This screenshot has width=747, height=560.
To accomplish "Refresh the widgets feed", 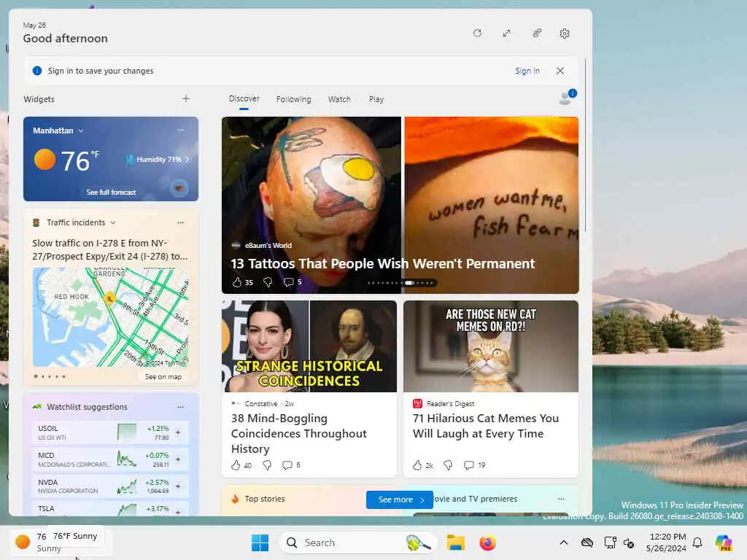I will [477, 34].
